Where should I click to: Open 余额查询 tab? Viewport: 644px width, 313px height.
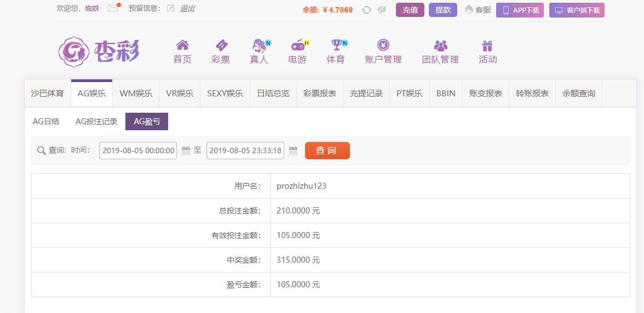click(579, 93)
